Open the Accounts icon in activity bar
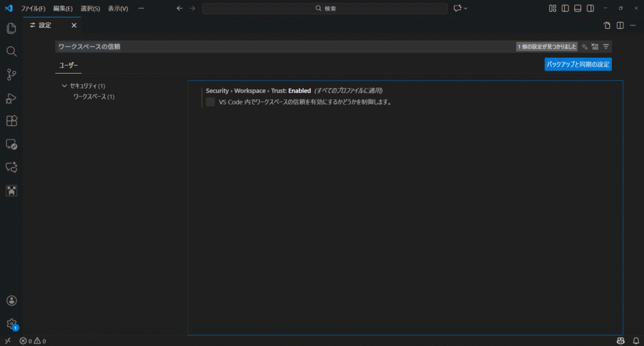 [x=11, y=301]
